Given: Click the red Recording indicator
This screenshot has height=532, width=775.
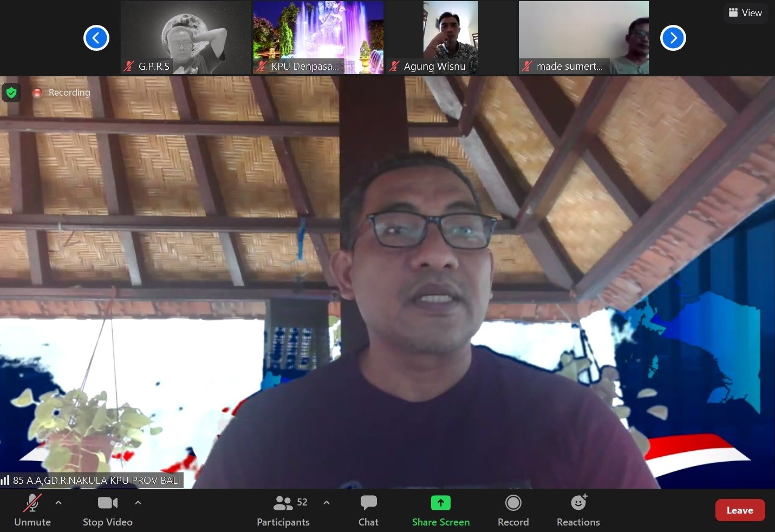Looking at the screenshot, I should 37,93.
